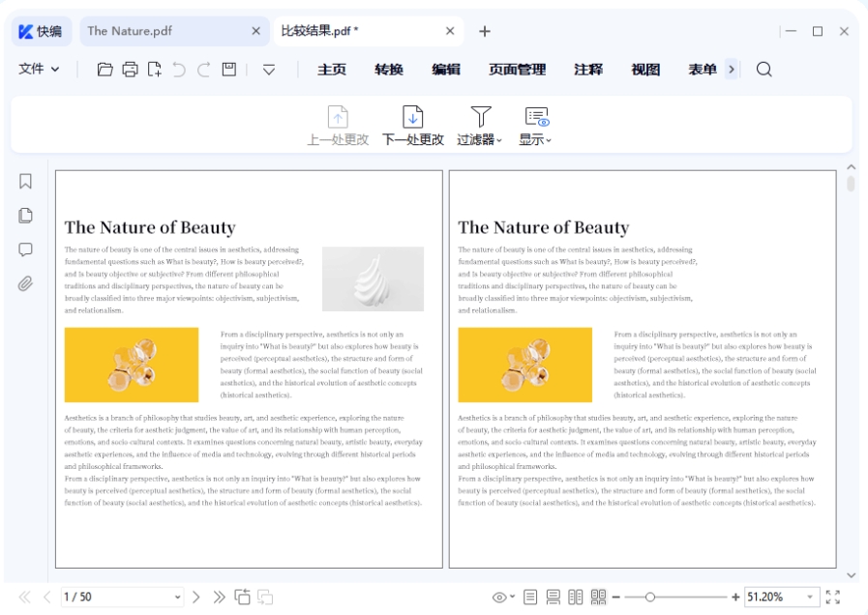Open the bookmarks panel in left sidebar
Screen dimensions: 868x615
24,180
